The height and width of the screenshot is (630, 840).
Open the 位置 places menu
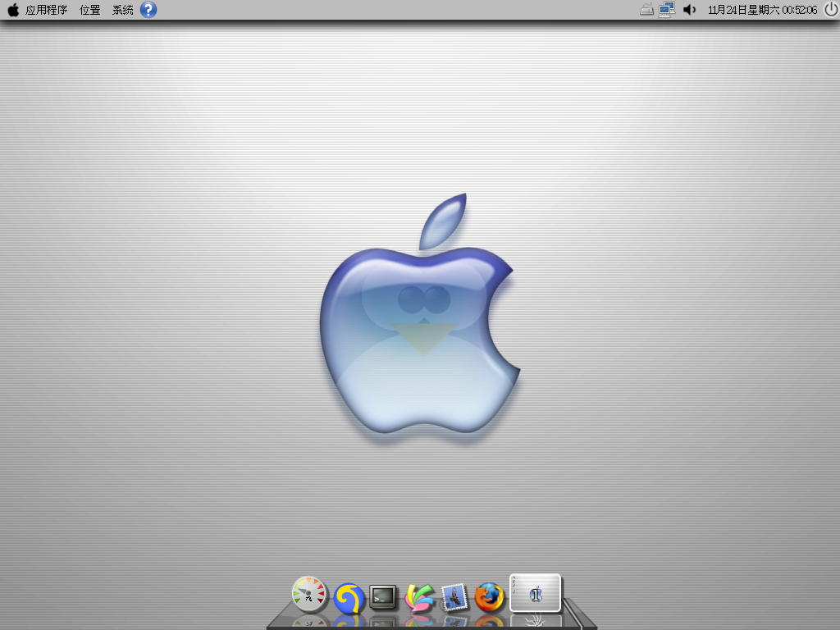tap(90, 10)
